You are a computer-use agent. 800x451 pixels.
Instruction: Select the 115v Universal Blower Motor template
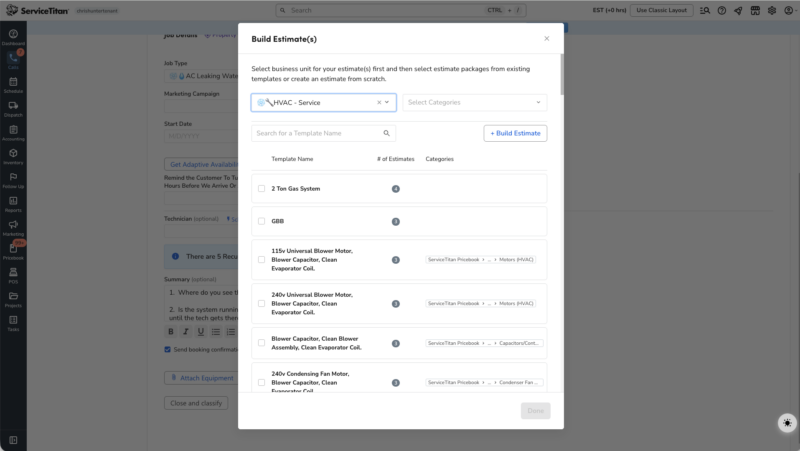(261, 260)
